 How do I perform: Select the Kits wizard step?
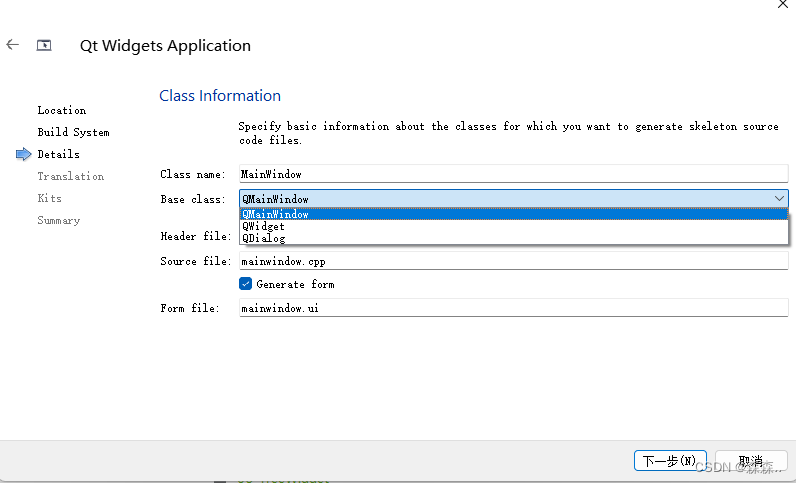pos(49,198)
